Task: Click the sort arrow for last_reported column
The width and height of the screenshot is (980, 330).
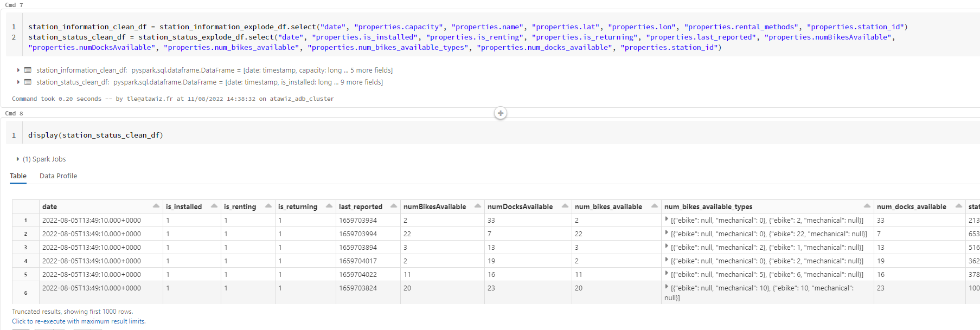Action: (x=394, y=206)
